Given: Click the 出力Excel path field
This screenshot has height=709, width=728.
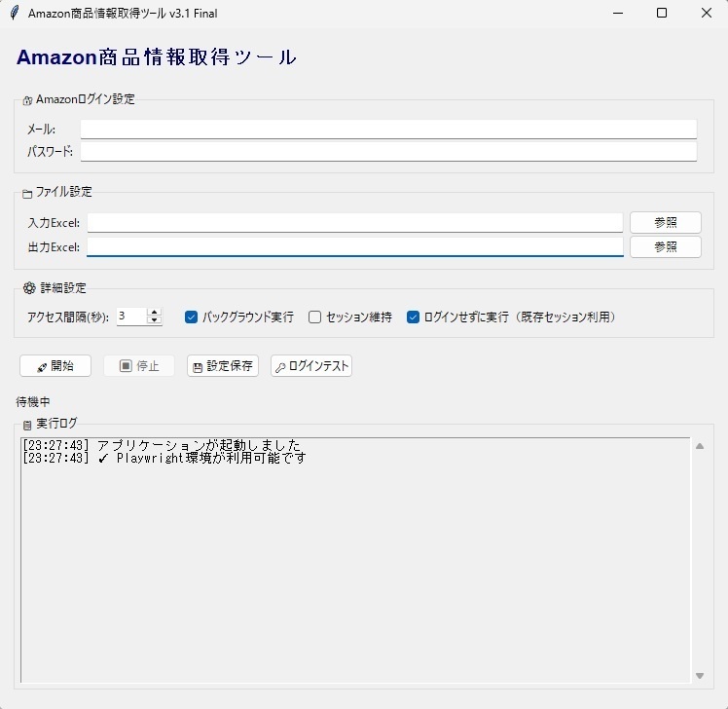Looking at the screenshot, I should pos(354,246).
